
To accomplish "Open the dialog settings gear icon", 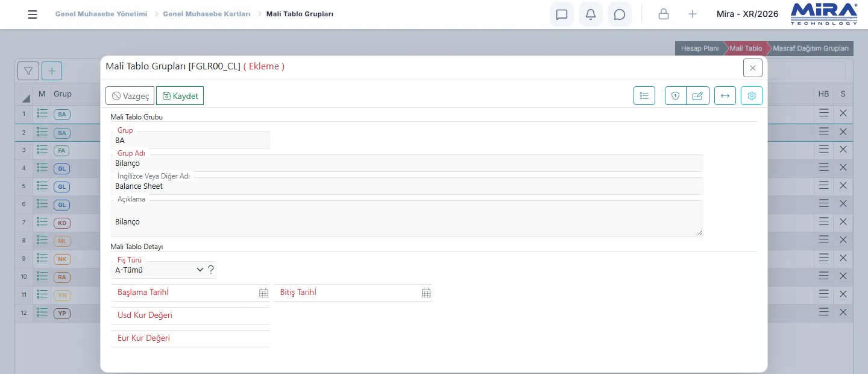I will 752,95.
